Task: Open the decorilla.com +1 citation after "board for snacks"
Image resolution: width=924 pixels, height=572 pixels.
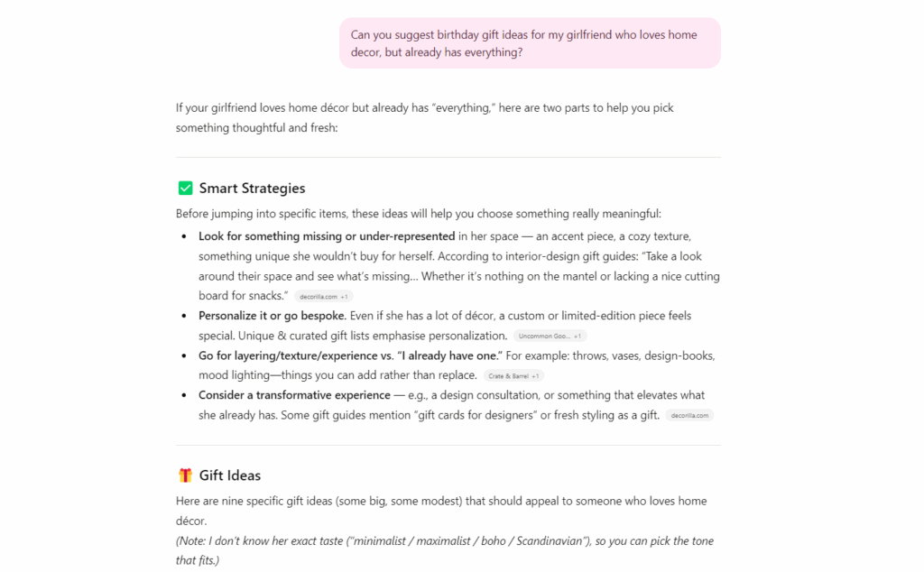Action: 323,296
